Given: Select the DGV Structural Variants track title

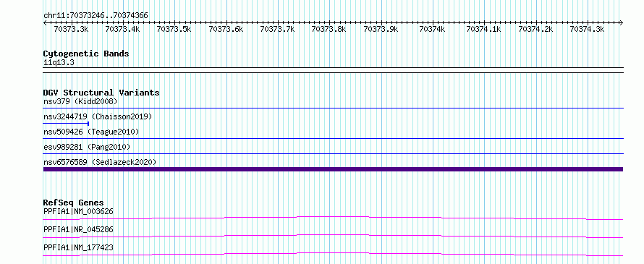Looking at the screenshot, I should coord(101,93).
